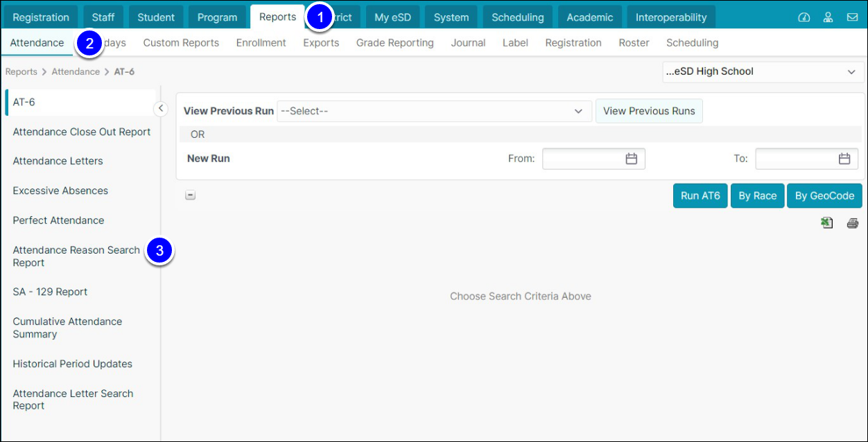The width and height of the screenshot is (868, 442).
Task: Click the Run AT6 button
Action: click(x=700, y=196)
